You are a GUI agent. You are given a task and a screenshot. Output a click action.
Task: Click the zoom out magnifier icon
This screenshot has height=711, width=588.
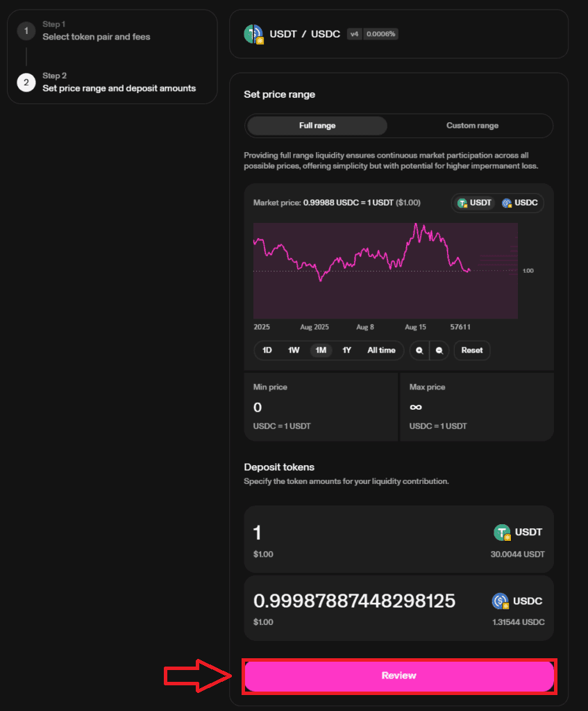pos(439,351)
